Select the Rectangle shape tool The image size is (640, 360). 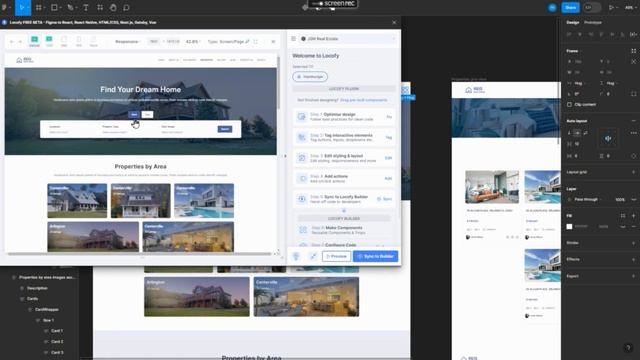[x=54, y=7]
